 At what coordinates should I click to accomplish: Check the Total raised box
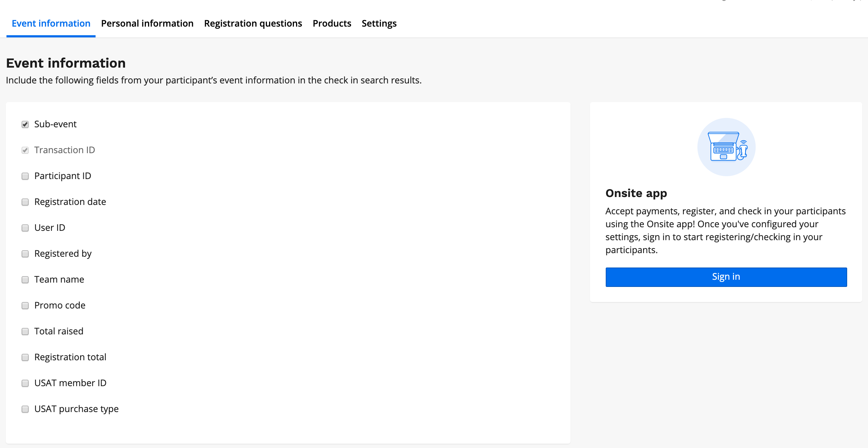tap(25, 332)
